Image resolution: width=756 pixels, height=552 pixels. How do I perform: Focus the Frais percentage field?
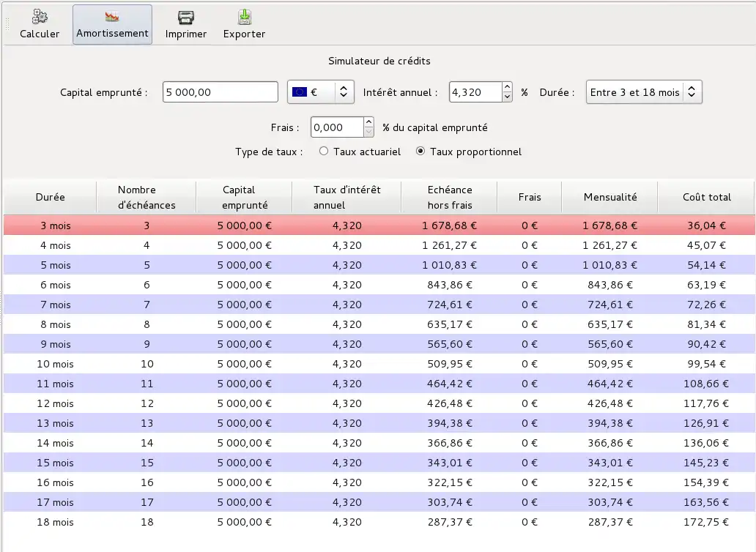(336, 127)
